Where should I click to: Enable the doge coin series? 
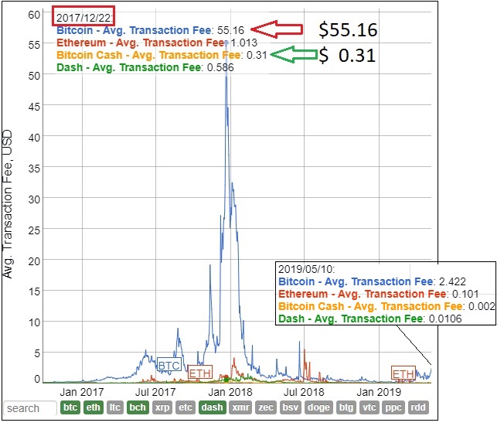click(318, 407)
